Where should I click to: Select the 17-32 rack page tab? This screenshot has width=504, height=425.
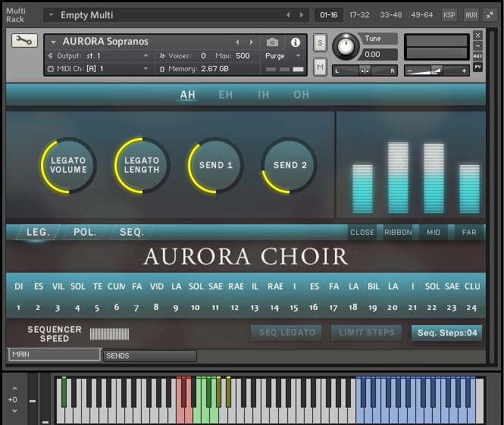[x=360, y=14]
